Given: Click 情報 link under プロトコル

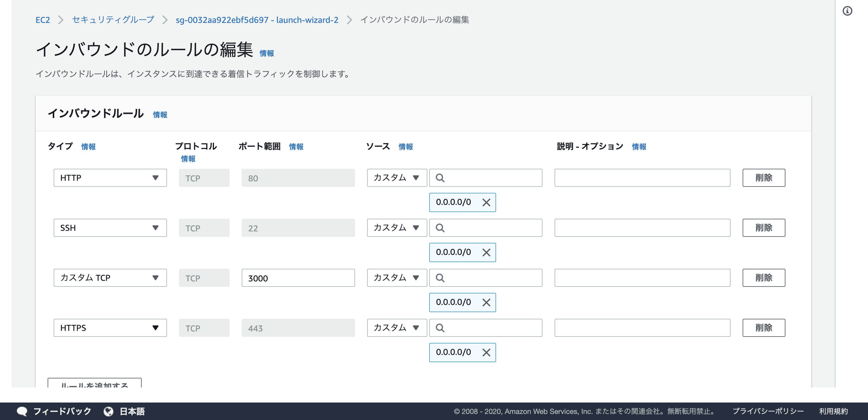Looking at the screenshot, I should [x=188, y=159].
